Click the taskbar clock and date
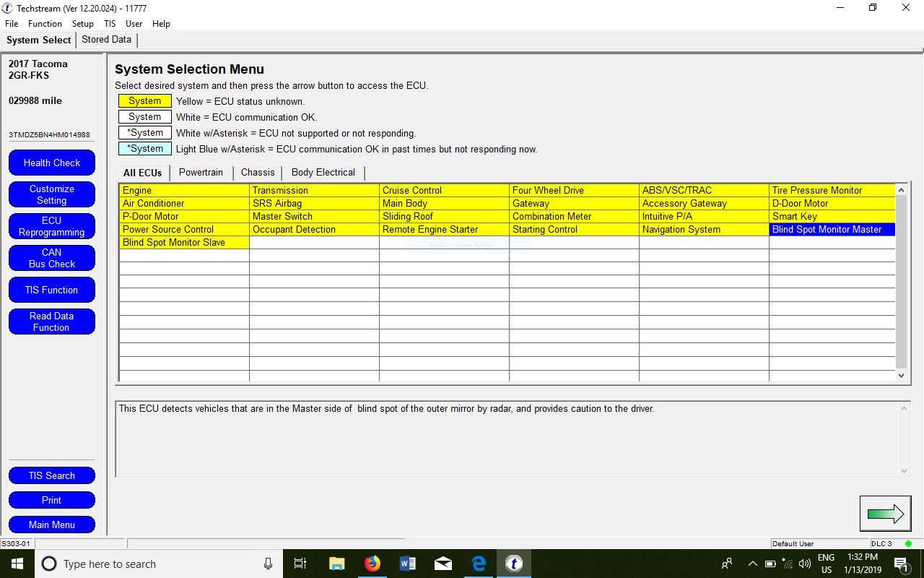Image resolution: width=924 pixels, height=578 pixels. click(862, 564)
